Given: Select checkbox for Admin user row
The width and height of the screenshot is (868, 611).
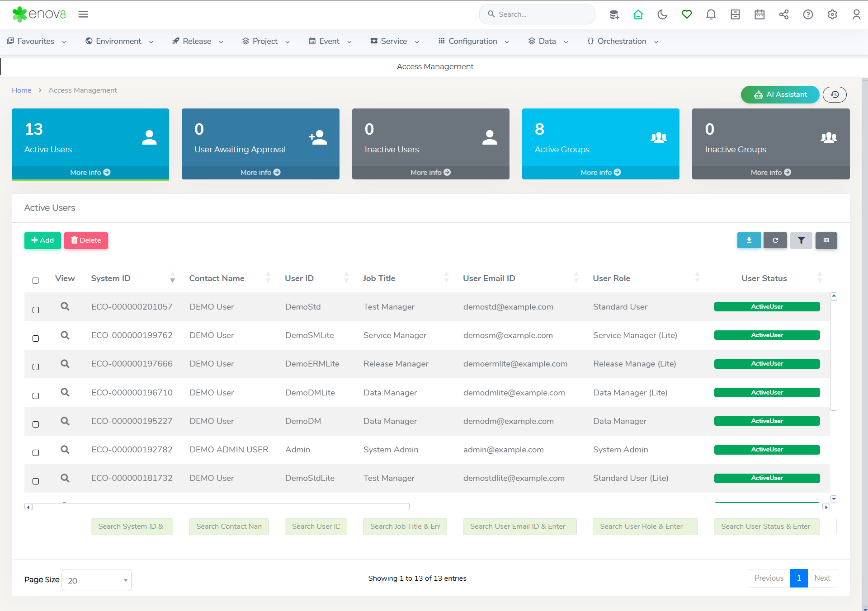Looking at the screenshot, I should point(36,453).
